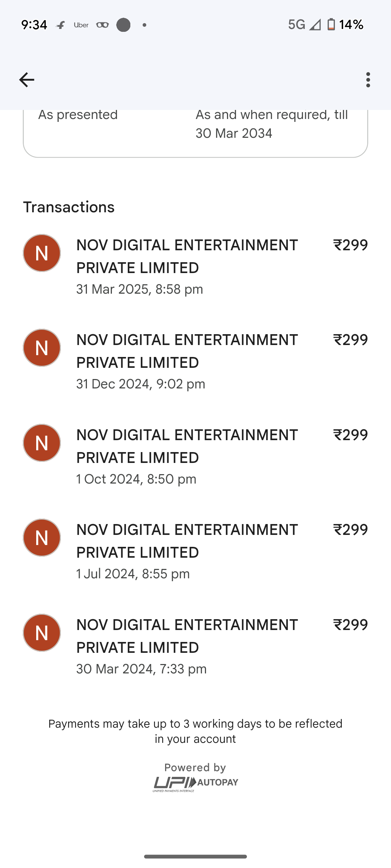Tap the ₹299 amount dated 30 Mar 2024

click(350, 625)
